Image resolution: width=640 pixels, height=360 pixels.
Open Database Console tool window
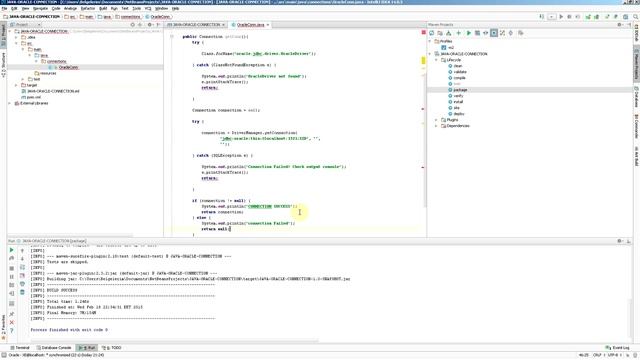point(53,348)
